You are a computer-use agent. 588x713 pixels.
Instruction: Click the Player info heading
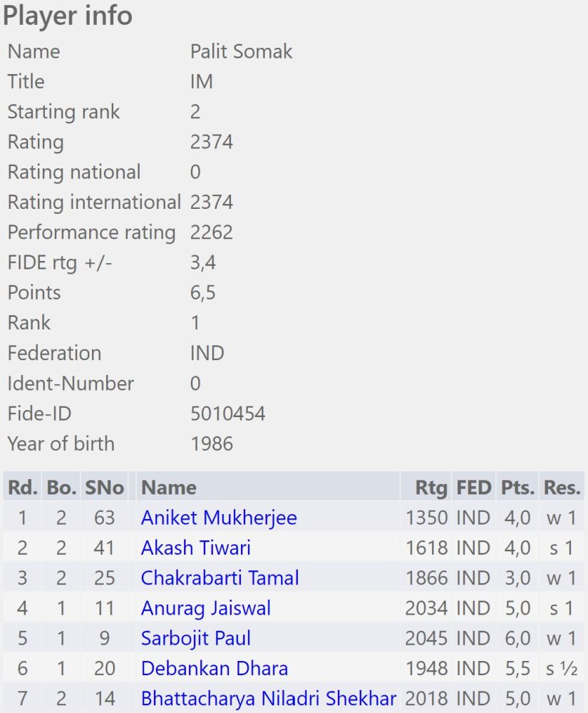pyautogui.click(x=68, y=16)
